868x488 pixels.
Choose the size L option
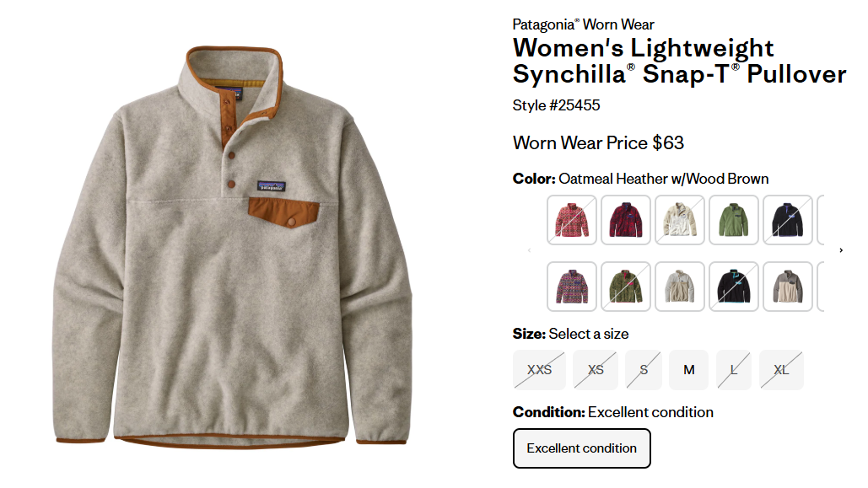[x=734, y=370]
